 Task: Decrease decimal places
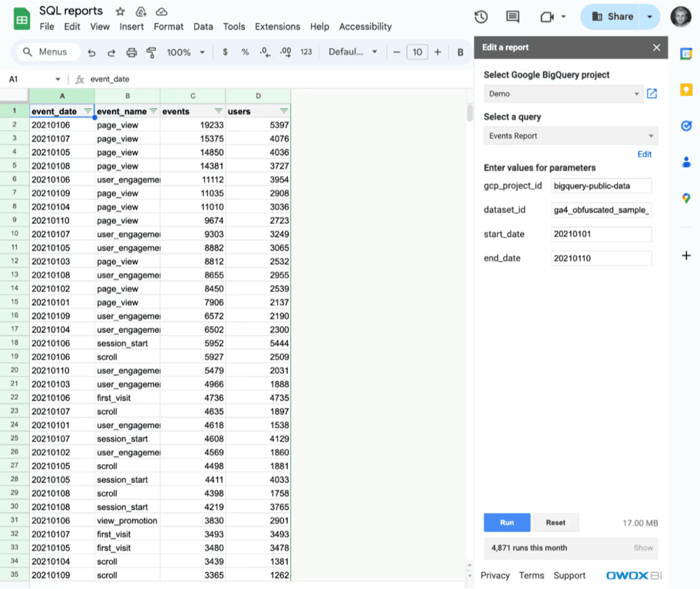click(265, 52)
